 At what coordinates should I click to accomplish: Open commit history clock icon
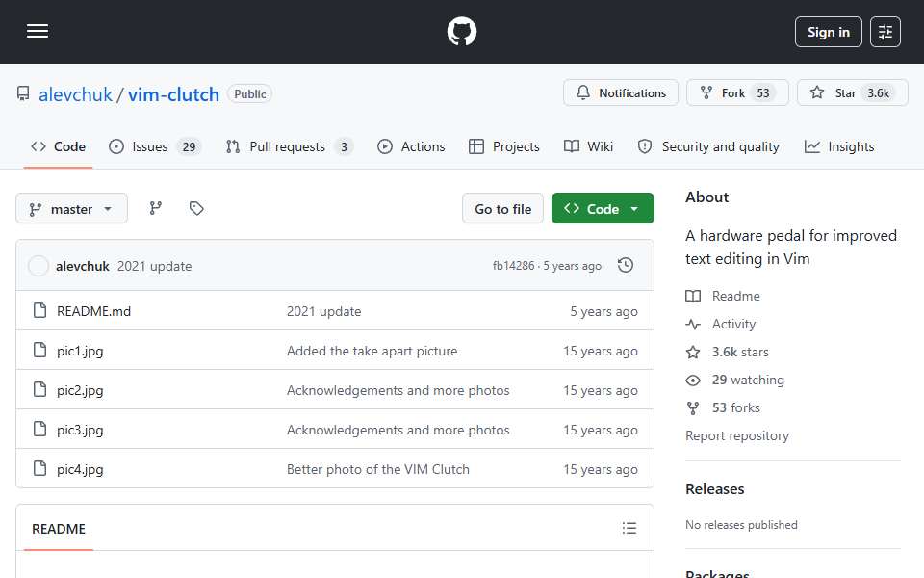626,266
